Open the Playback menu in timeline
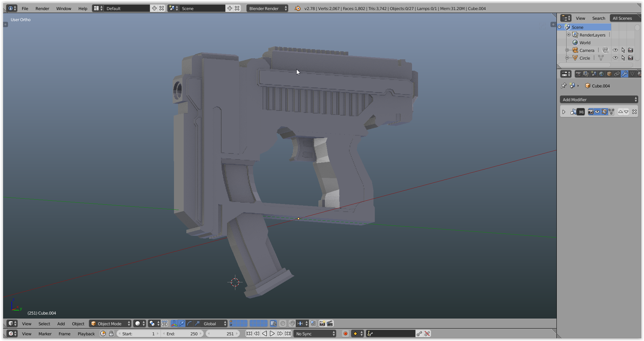The height and width of the screenshot is (341, 644). click(x=86, y=334)
